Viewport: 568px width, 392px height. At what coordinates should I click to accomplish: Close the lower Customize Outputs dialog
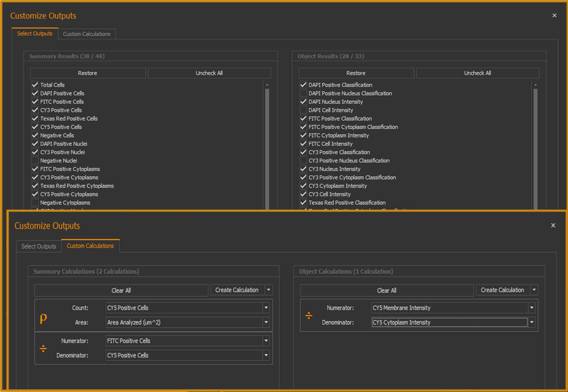(x=553, y=226)
